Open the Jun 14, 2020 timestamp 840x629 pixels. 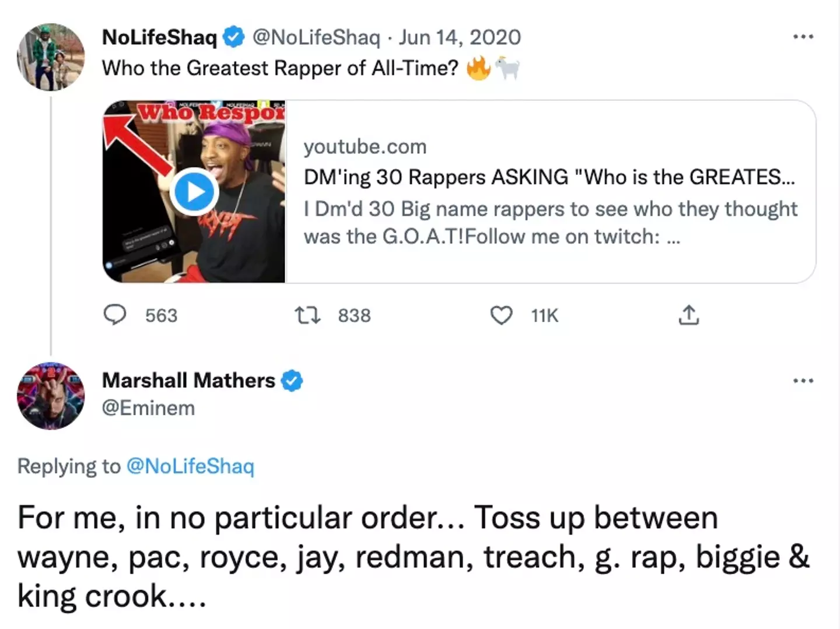click(460, 37)
